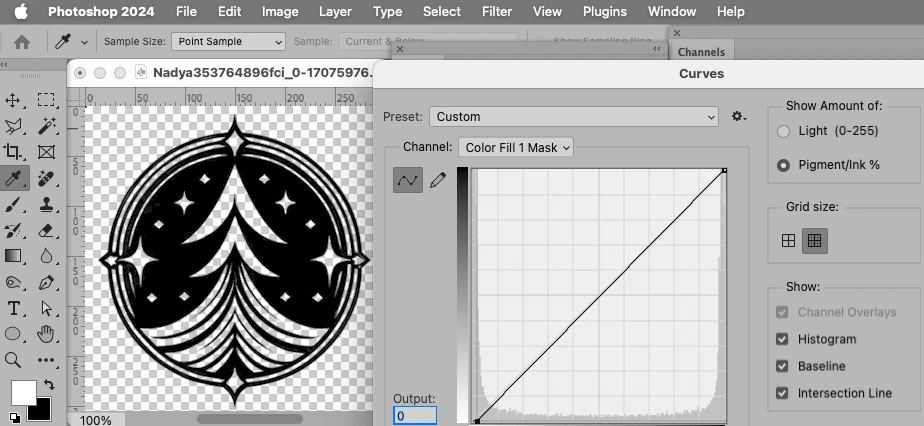The width and height of the screenshot is (924, 426).
Task: Click the Home icon in options bar
Action: tap(22, 42)
